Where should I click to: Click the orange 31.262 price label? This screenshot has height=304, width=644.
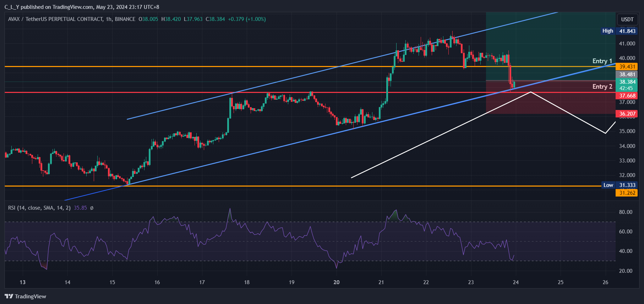tap(627, 193)
